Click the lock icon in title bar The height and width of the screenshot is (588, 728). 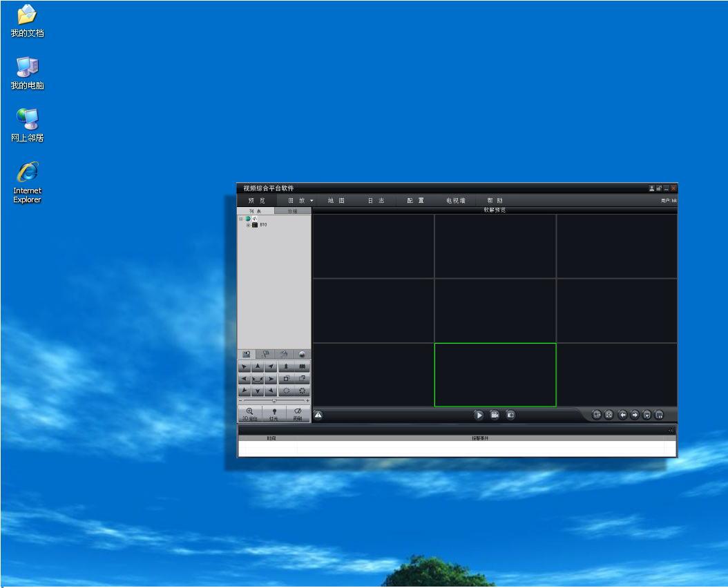pos(659,188)
